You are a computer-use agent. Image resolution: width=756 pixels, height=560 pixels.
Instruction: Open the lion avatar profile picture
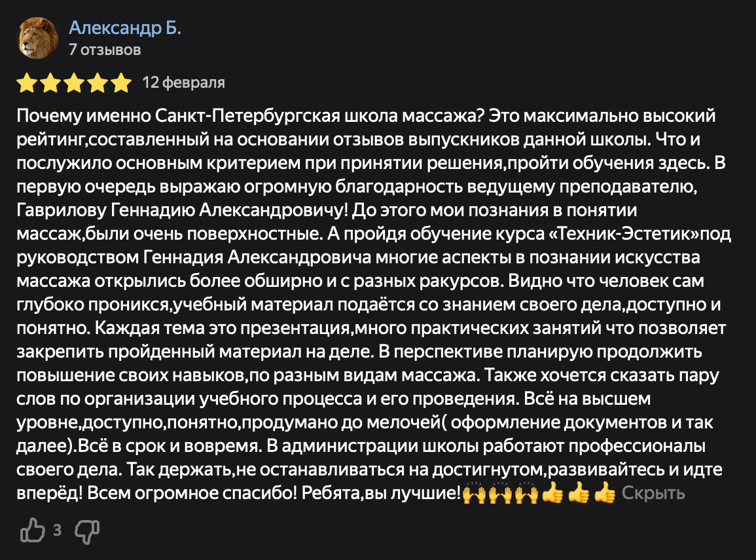[x=37, y=38]
